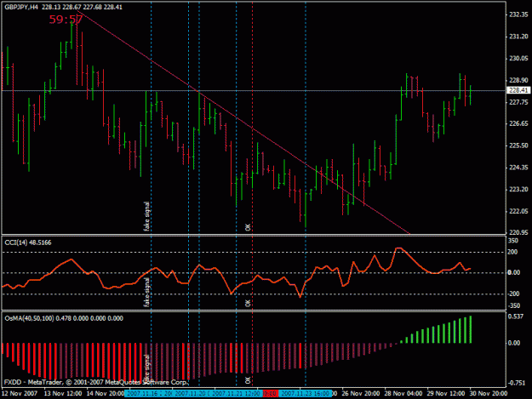
Task: Click the 26 Nov 20:00 time axis label
Action: coord(361,394)
